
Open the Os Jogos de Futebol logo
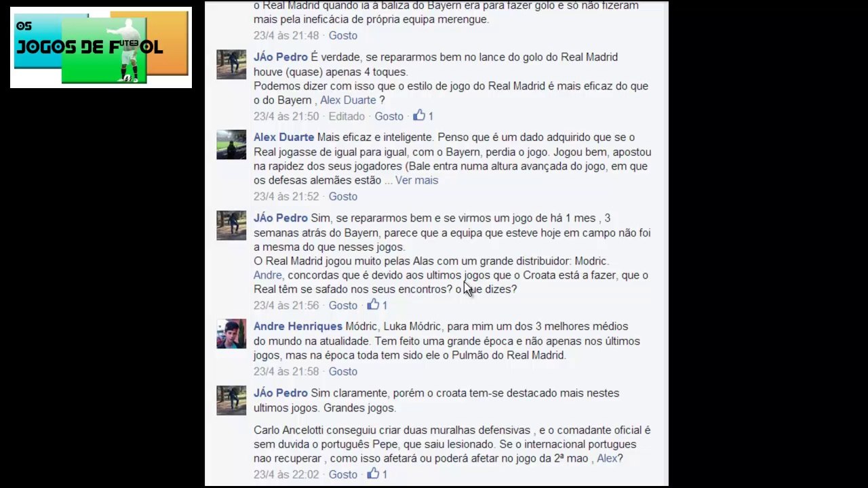click(101, 47)
